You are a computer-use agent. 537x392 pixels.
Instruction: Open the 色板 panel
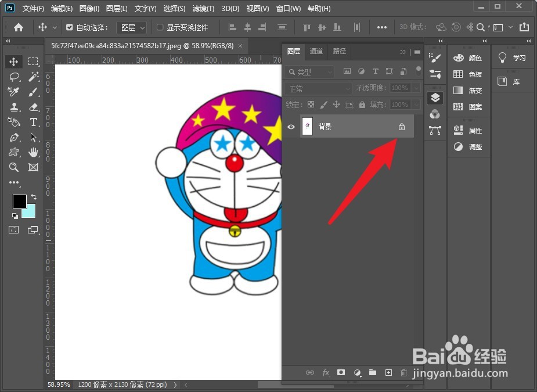point(468,74)
